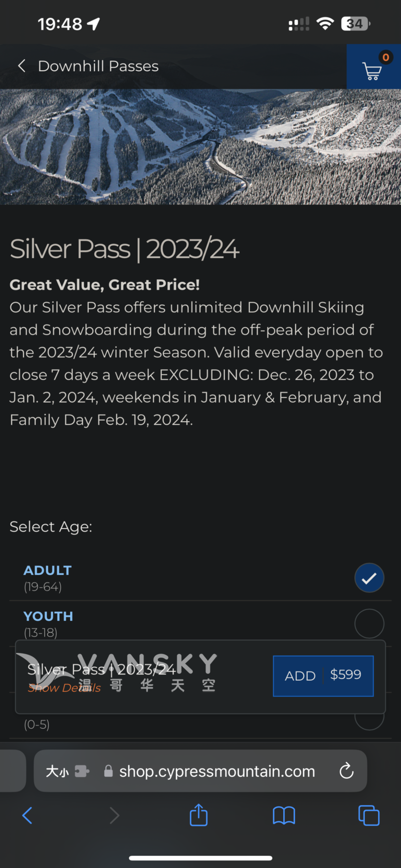Image resolution: width=401 pixels, height=868 pixels.
Task: Tap the extension icon in address bar
Action: tap(82, 771)
